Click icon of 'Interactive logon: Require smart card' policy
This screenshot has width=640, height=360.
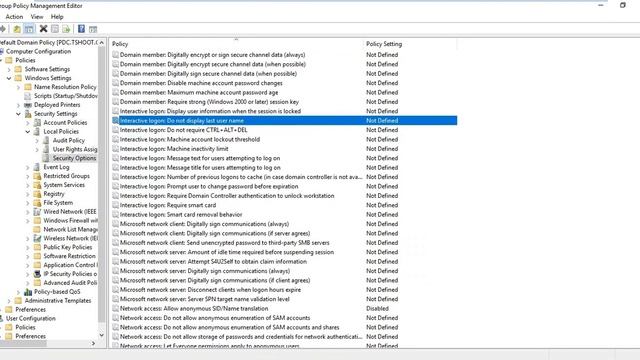tap(116, 205)
